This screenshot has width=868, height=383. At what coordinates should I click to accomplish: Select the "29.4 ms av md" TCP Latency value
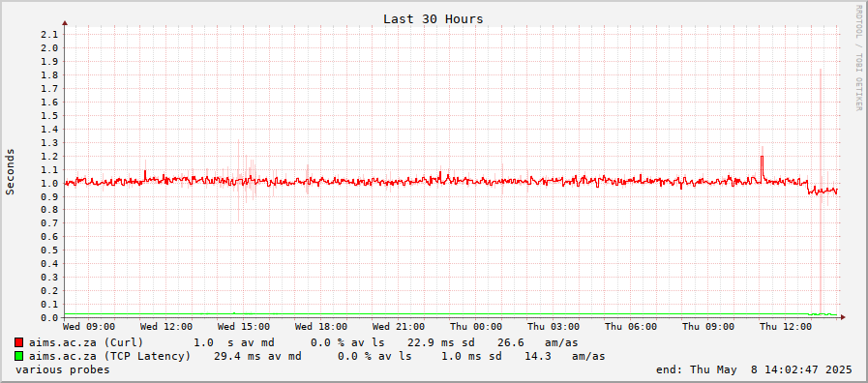[257, 356]
